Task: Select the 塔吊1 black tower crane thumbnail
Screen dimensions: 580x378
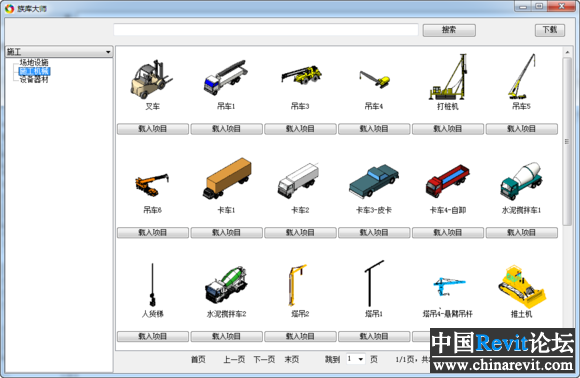Action: [x=374, y=283]
